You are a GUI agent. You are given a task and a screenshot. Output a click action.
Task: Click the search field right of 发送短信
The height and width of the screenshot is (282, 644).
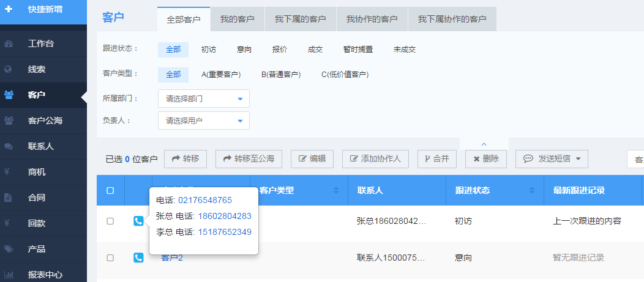(635, 159)
